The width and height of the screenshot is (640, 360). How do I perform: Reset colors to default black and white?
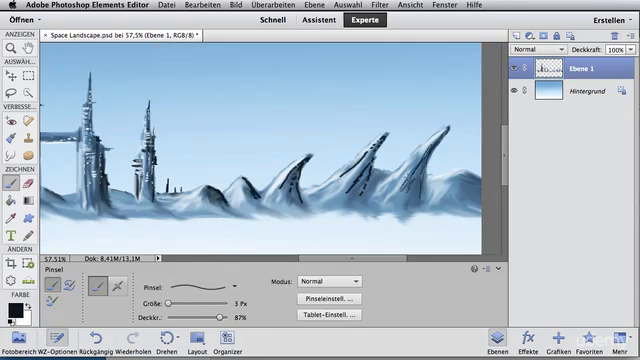pos(11,322)
